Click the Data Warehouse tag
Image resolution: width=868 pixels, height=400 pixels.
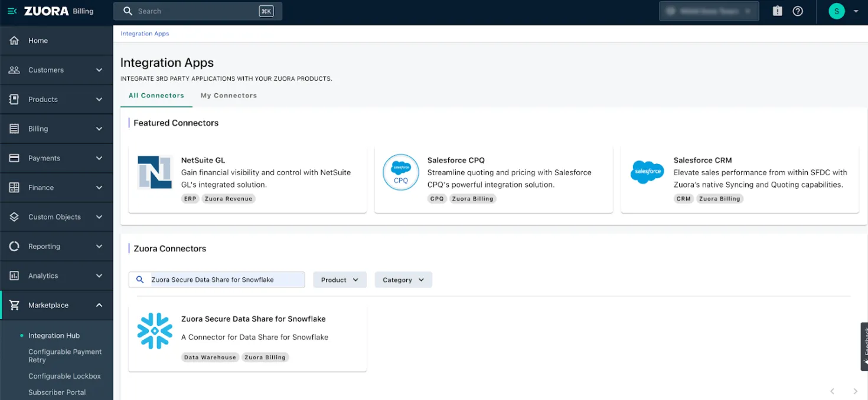(x=210, y=358)
